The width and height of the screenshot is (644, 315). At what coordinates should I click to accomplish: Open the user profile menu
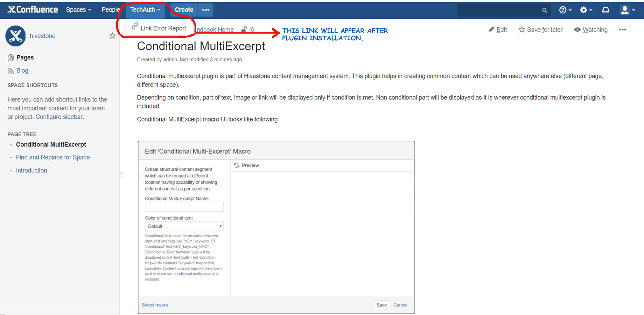pos(628,10)
